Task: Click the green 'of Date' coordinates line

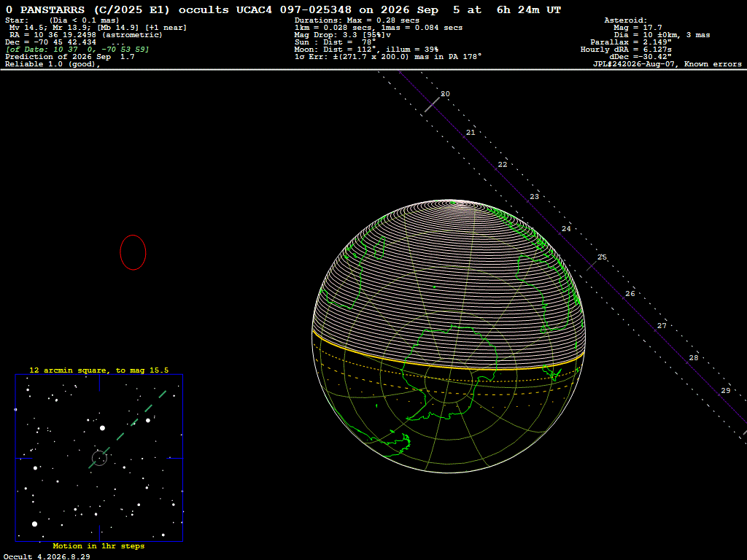Action: coord(77,50)
